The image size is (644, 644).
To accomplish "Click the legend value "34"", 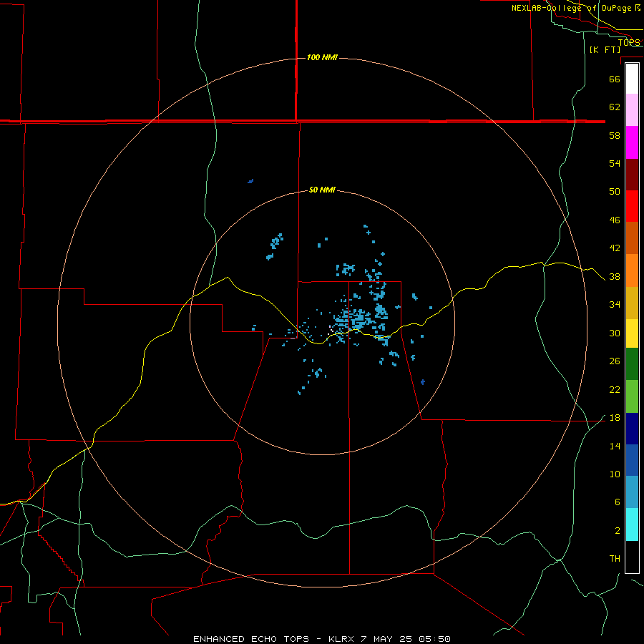I will 615,305.
